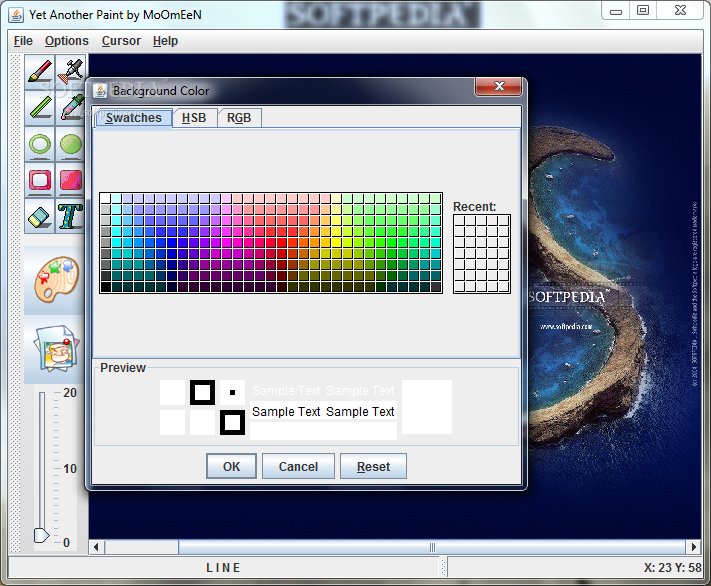The image size is (711, 586).
Task: Click the horizontal scrollbar left arrow
Action: click(96, 547)
